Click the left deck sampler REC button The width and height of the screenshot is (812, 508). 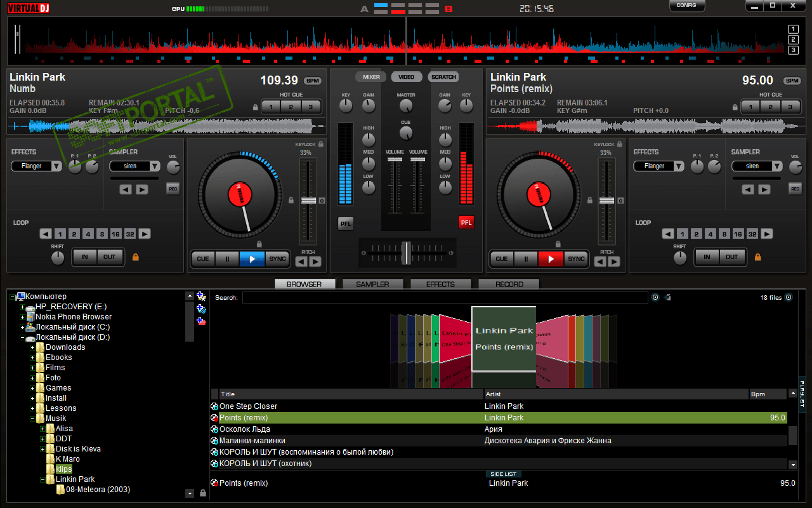tap(173, 189)
